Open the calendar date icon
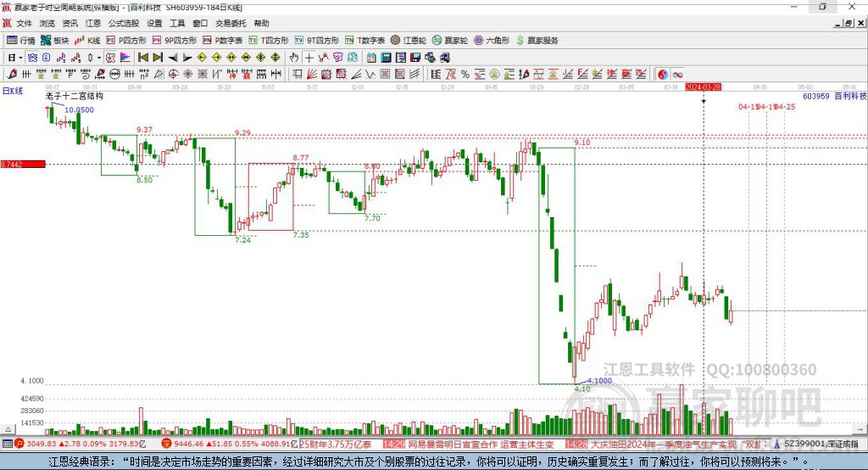This screenshot has width=868, height=470. tap(371, 58)
